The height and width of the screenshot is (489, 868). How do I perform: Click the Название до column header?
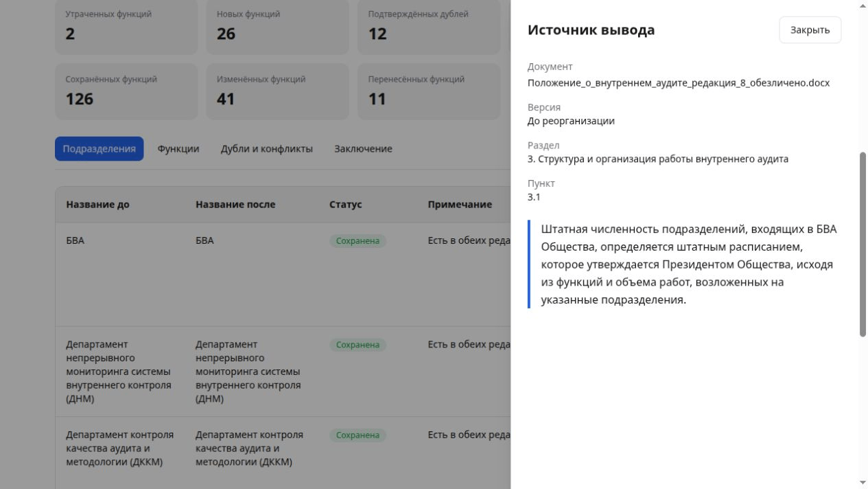[x=97, y=205]
